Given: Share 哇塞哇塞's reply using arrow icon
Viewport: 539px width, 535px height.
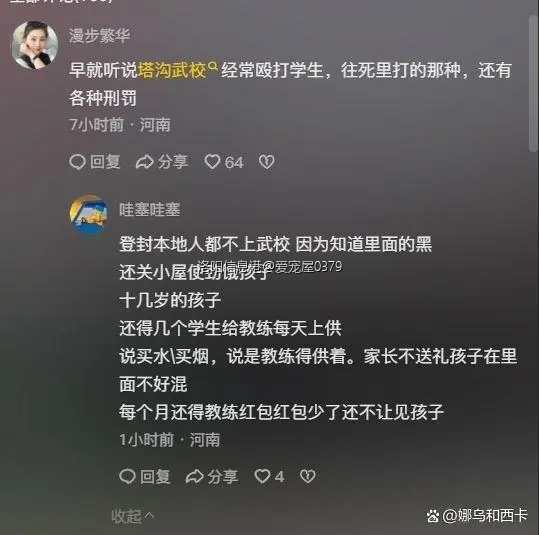Looking at the screenshot, I should tap(195, 477).
